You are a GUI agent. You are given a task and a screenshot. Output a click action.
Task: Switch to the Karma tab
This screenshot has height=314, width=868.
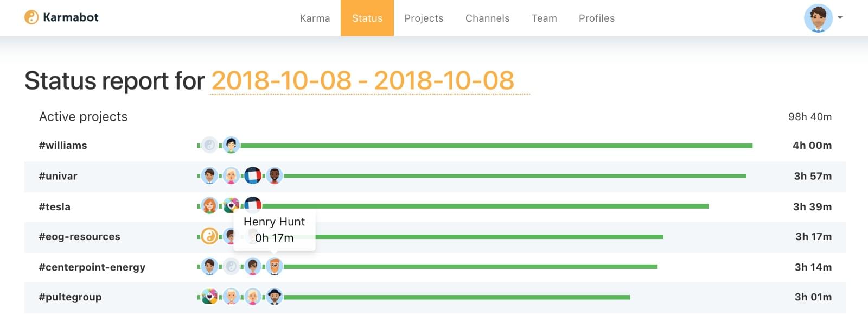coord(315,18)
